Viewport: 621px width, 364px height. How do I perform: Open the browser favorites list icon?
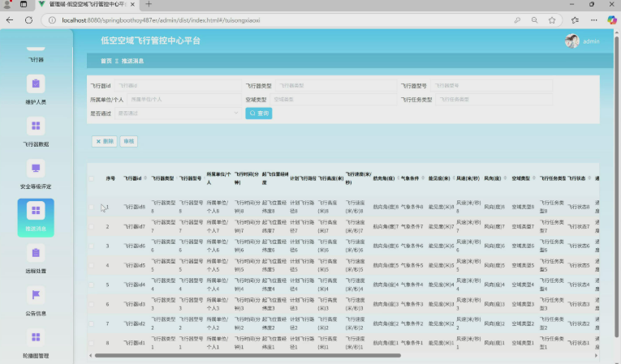coord(575,20)
